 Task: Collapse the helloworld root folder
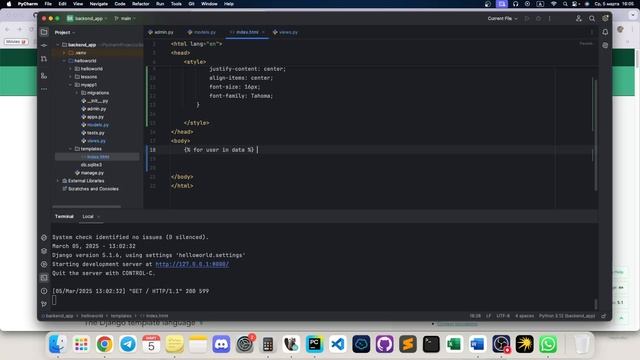64,61
